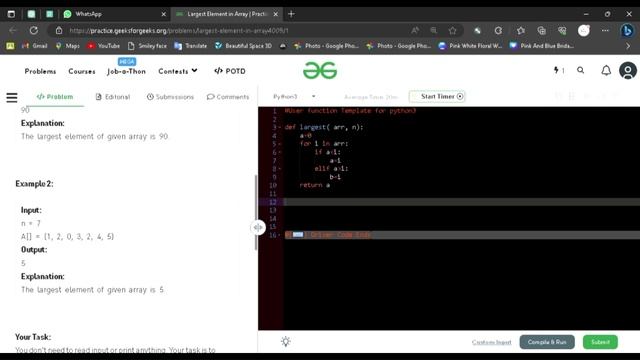This screenshot has width=640, height=360.
Task: Open the Tab actions menu icon
Action: (x=11, y=14)
